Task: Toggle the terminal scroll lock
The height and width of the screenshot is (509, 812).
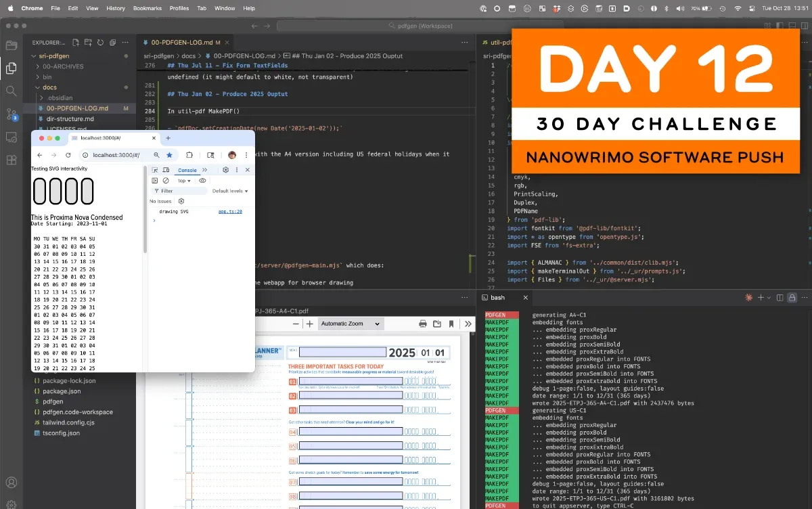Action: coord(792,297)
